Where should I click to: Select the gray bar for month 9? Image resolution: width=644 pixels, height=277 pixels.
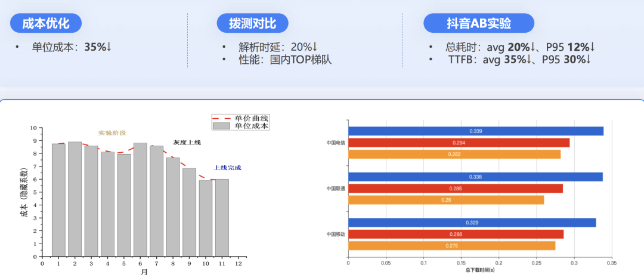click(x=190, y=212)
